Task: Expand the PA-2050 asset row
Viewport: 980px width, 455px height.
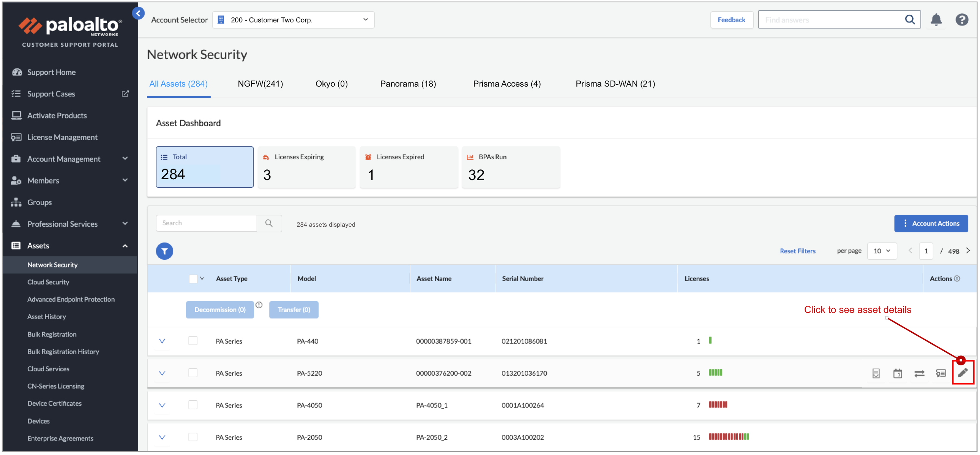Action: tap(162, 437)
